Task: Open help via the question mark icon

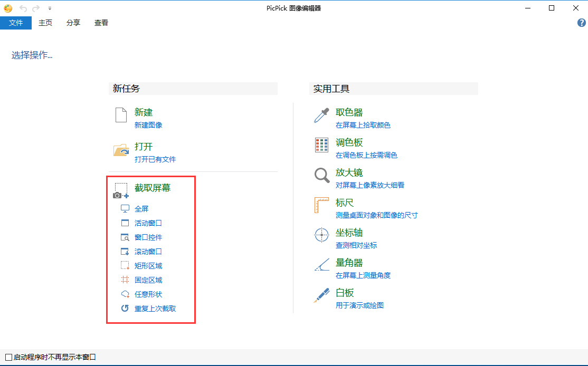Action: click(581, 23)
